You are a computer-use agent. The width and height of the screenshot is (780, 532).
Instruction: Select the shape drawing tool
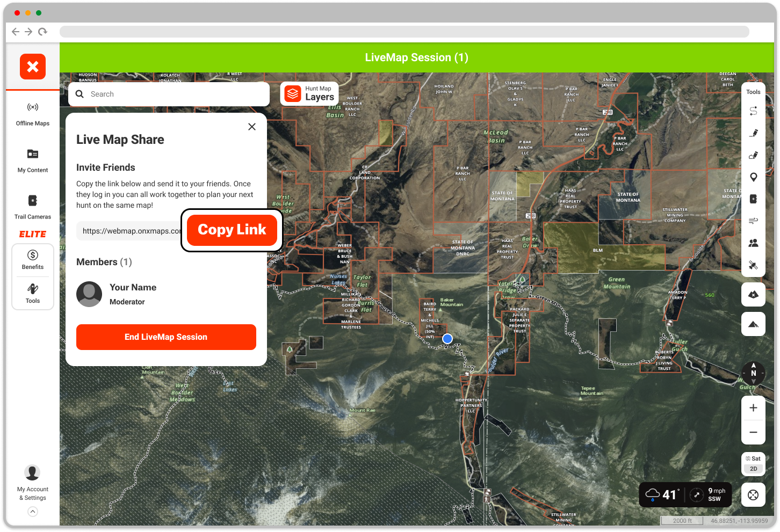(x=753, y=155)
